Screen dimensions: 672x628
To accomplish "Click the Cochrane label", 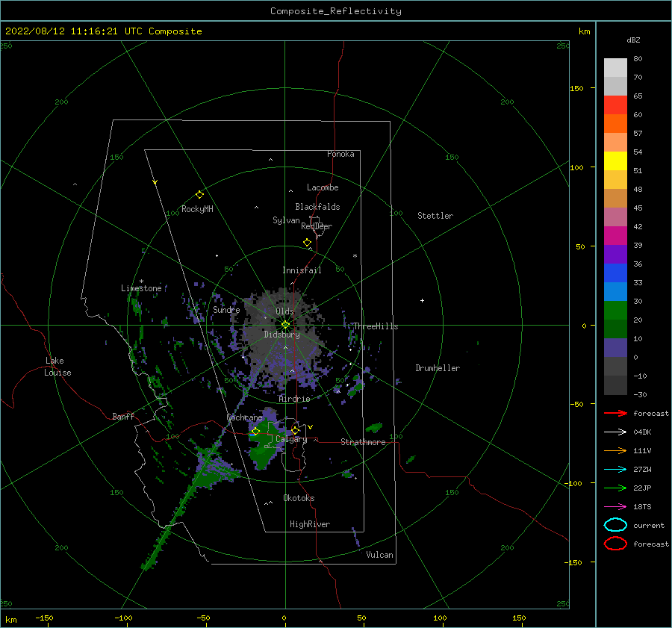I will tap(244, 417).
